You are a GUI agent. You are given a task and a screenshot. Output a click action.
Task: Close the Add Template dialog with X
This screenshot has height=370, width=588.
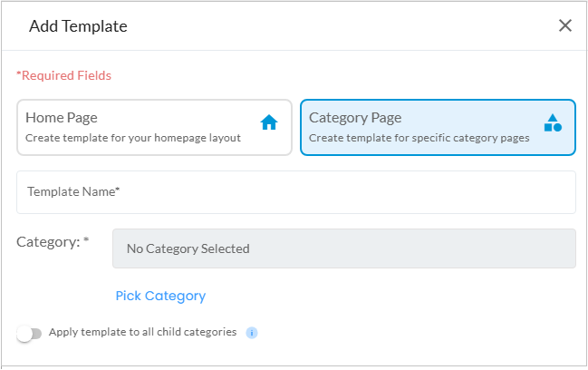point(565,25)
